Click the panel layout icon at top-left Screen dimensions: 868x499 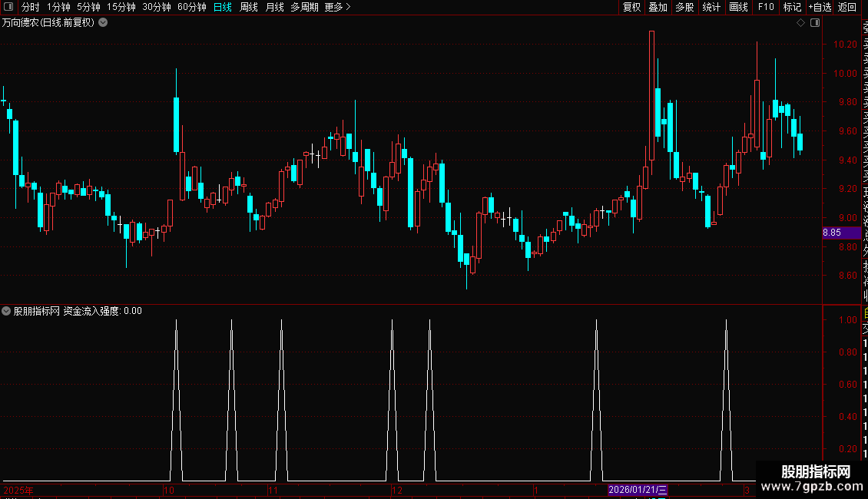click(x=8, y=7)
